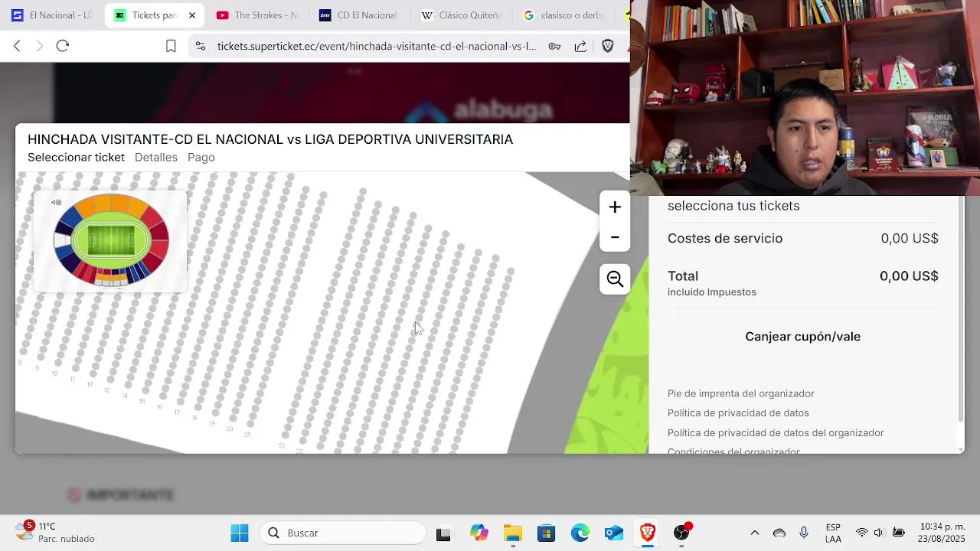Launch Copilot from taskbar

click(479, 533)
